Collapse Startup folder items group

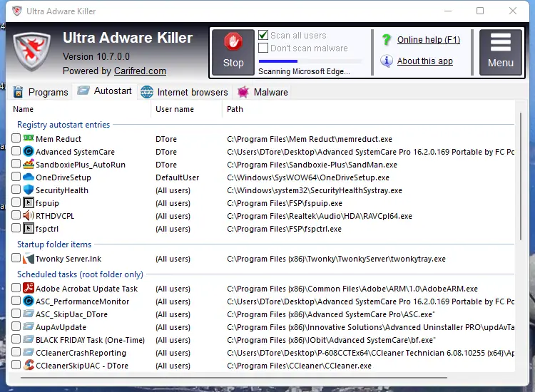[54, 244]
